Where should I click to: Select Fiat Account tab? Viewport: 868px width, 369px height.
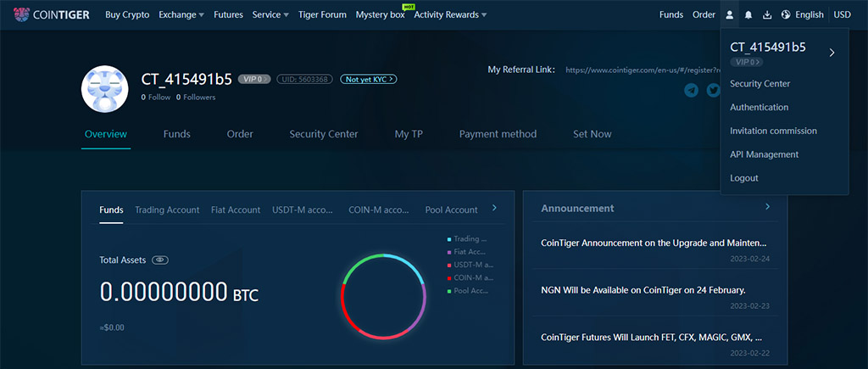click(x=236, y=210)
